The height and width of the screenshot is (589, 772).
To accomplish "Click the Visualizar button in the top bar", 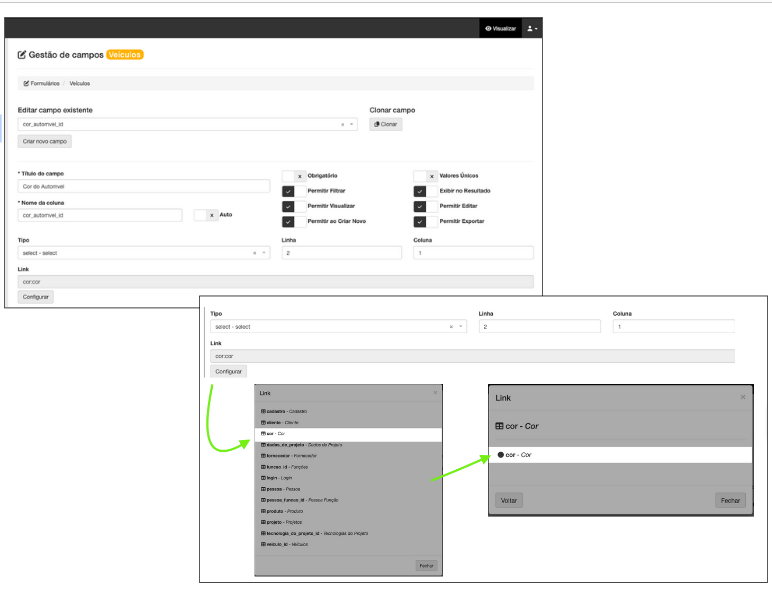I will tap(500, 29).
